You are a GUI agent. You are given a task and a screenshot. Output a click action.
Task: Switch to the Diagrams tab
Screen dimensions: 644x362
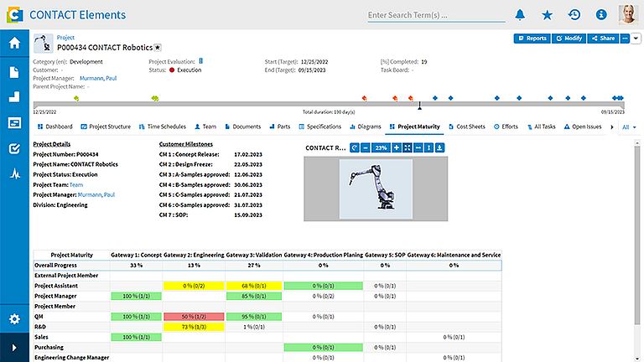click(x=365, y=127)
